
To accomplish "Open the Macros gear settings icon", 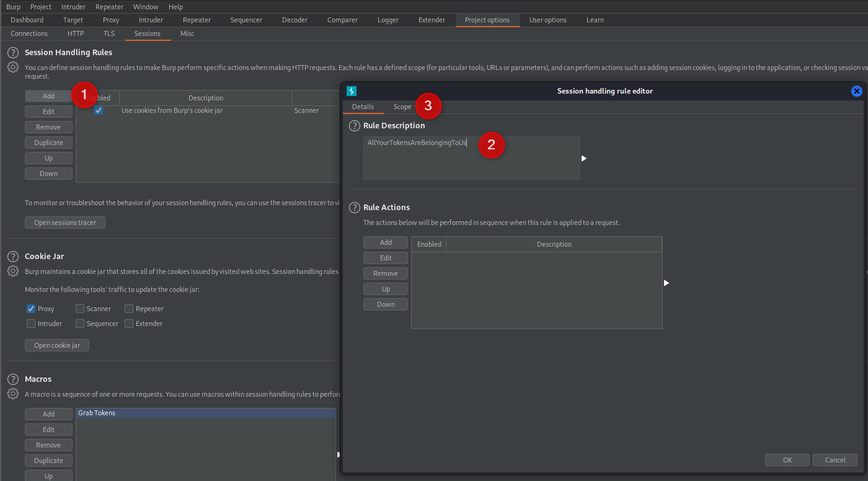I will pos(12,394).
